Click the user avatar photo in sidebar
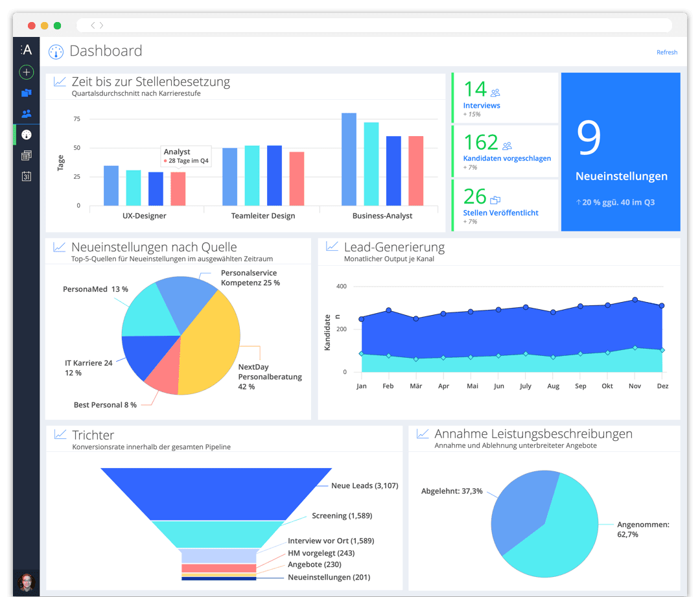The width and height of the screenshot is (700, 597). click(27, 583)
